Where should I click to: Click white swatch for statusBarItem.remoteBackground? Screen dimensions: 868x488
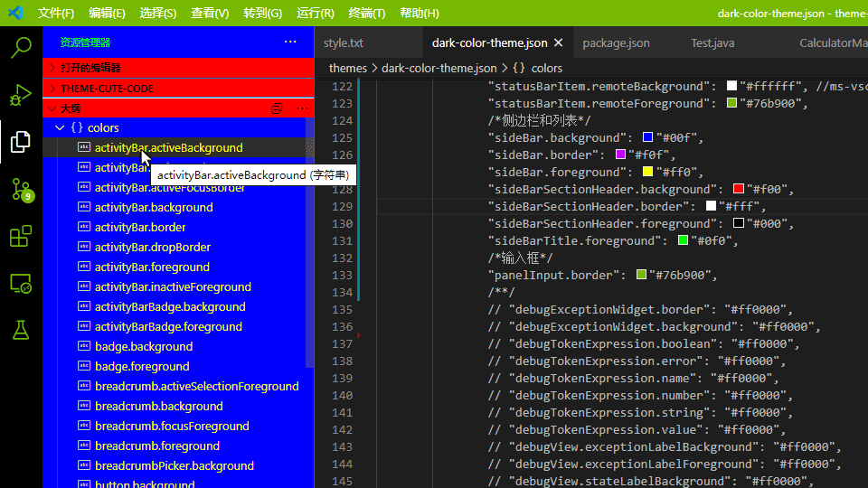pyautogui.click(x=731, y=86)
